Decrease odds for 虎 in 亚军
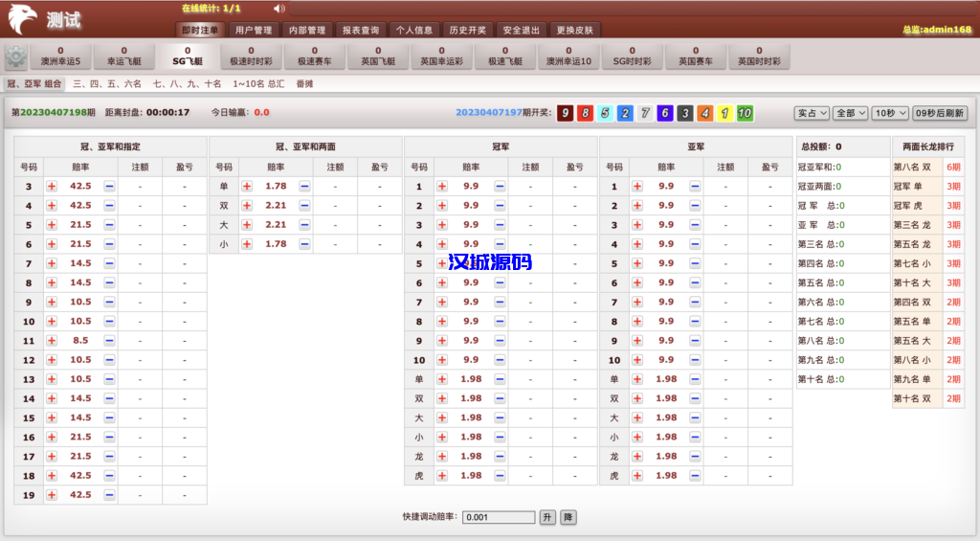The width and height of the screenshot is (980, 541). pos(695,476)
